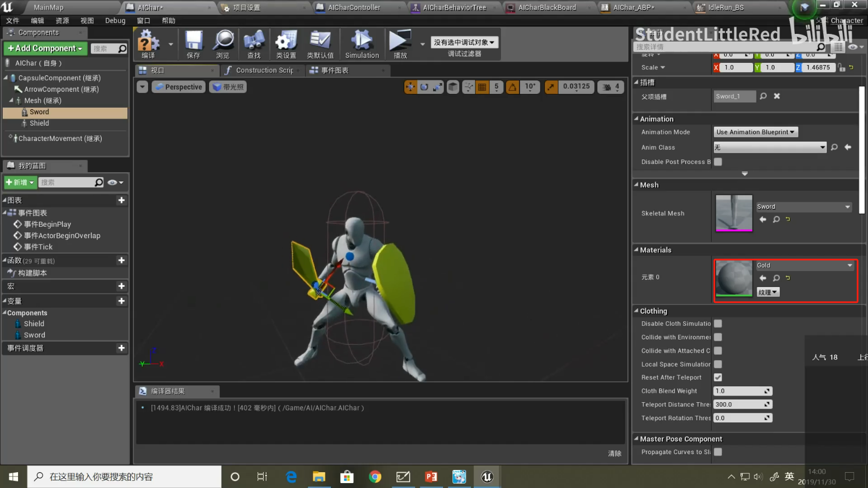This screenshot has height=488, width=868.
Task: Click the Compile blueprint toolbar icon
Action: click(148, 44)
